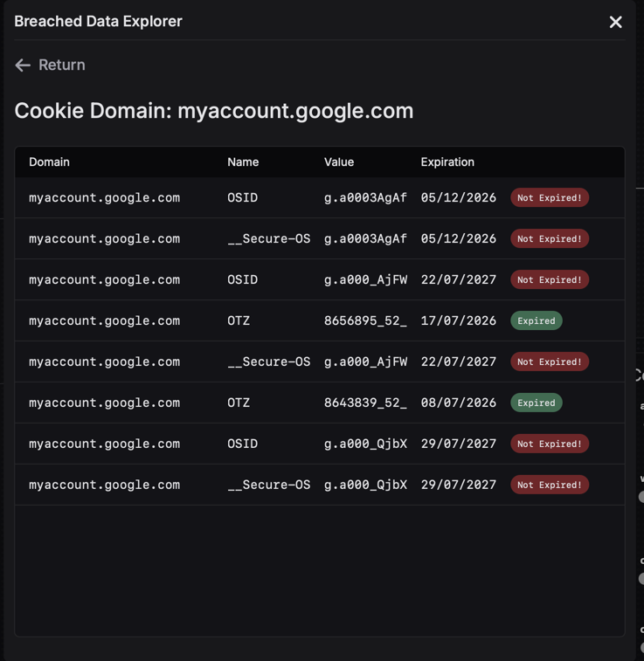Select __Secure-OS name in the 29/07/2027 row
The image size is (644, 661).
coord(269,485)
